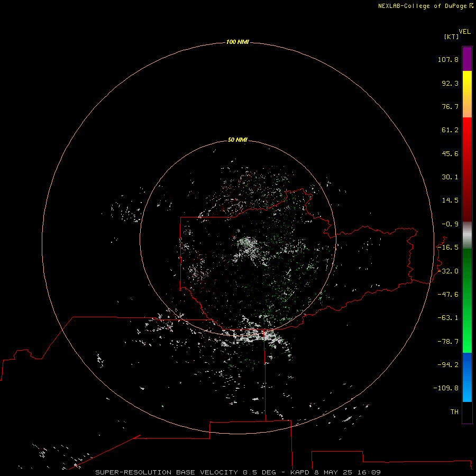Viewport: 476px width, 476px height.
Task: Pick the gray near-zero color bar segment
Action: [x=467, y=235]
